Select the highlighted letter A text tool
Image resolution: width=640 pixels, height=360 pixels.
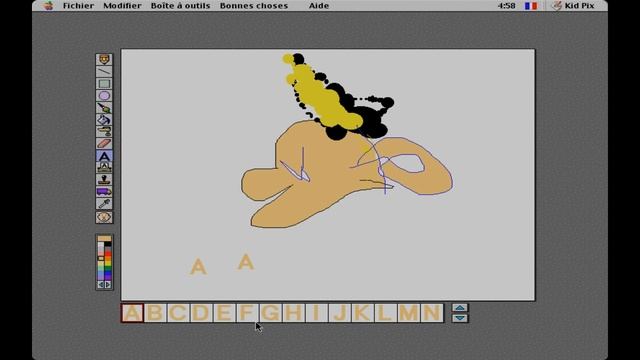pos(104,156)
